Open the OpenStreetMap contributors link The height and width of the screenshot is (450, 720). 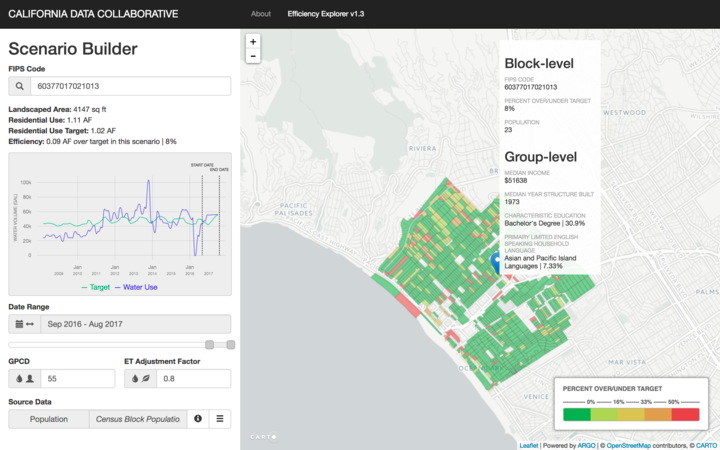point(629,445)
